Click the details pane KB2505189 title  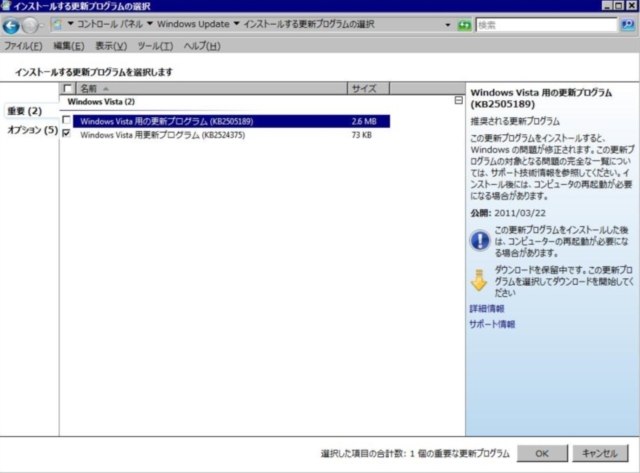(541, 98)
